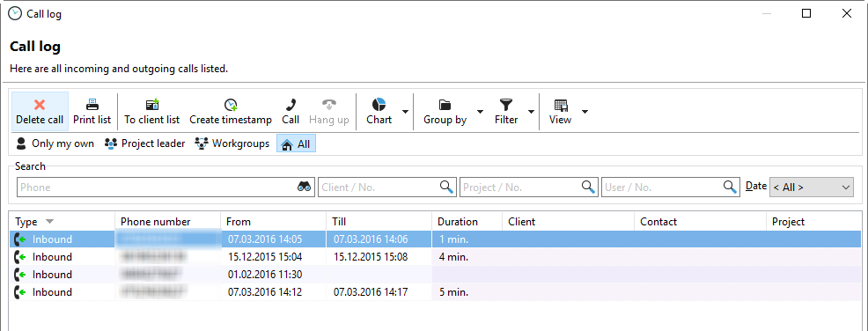Expand the Group by dropdown arrow
The height and width of the screenshot is (331, 868).
click(x=480, y=111)
